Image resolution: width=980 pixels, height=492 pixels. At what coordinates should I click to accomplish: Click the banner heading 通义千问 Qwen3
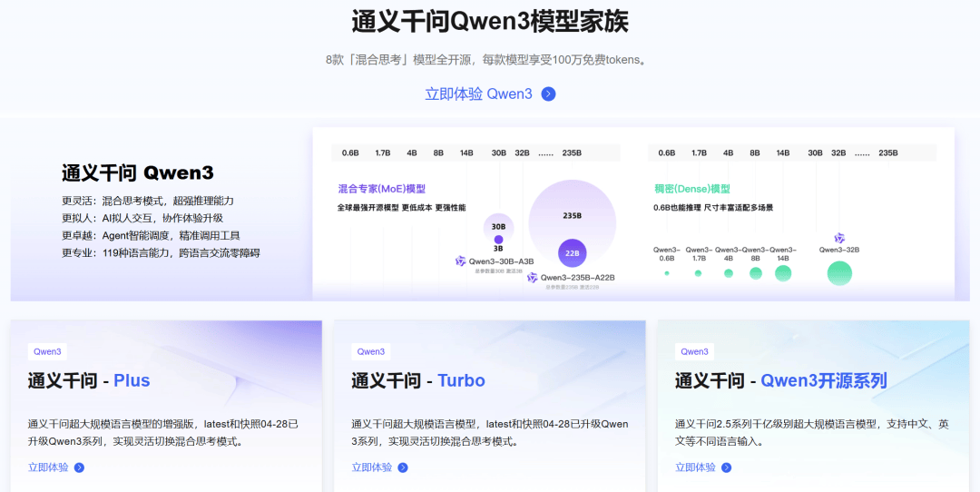(138, 172)
